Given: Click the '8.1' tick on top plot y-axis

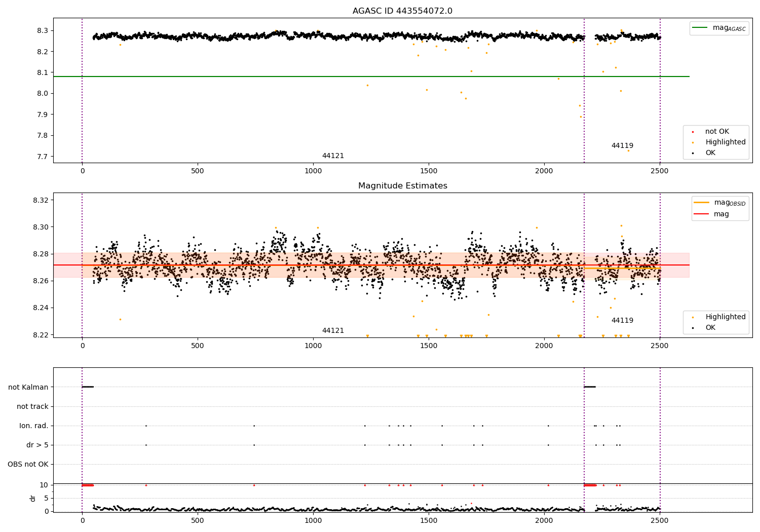Looking at the screenshot, I should point(44,72).
